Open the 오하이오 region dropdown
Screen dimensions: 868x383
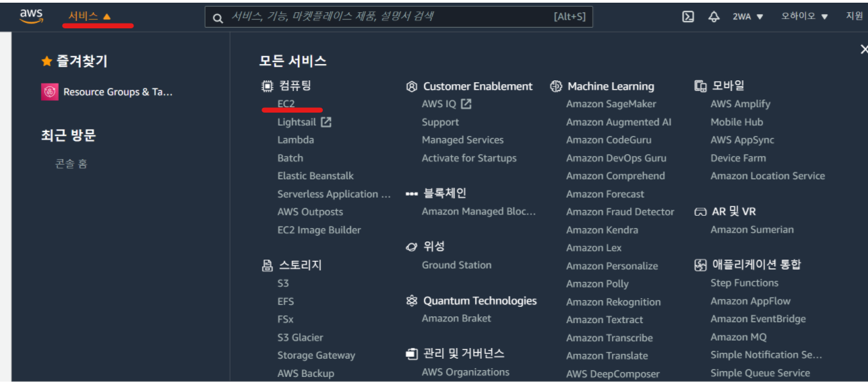pyautogui.click(x=805, y=17)
